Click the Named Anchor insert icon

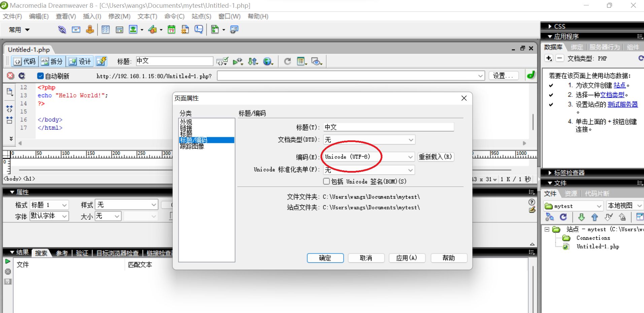click(x=90, y=30)
